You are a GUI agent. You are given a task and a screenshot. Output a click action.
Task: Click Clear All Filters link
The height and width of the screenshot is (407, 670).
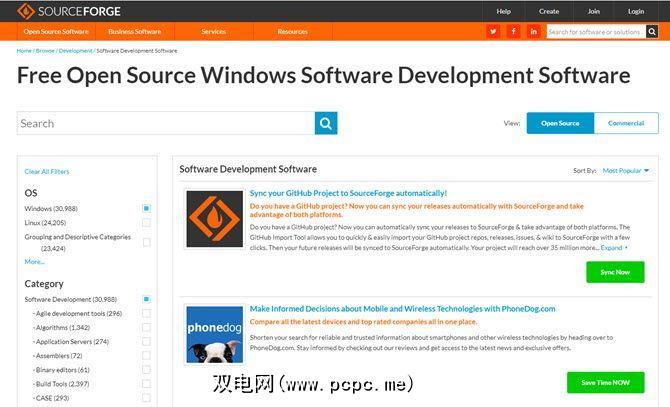(x=47, y=172)
